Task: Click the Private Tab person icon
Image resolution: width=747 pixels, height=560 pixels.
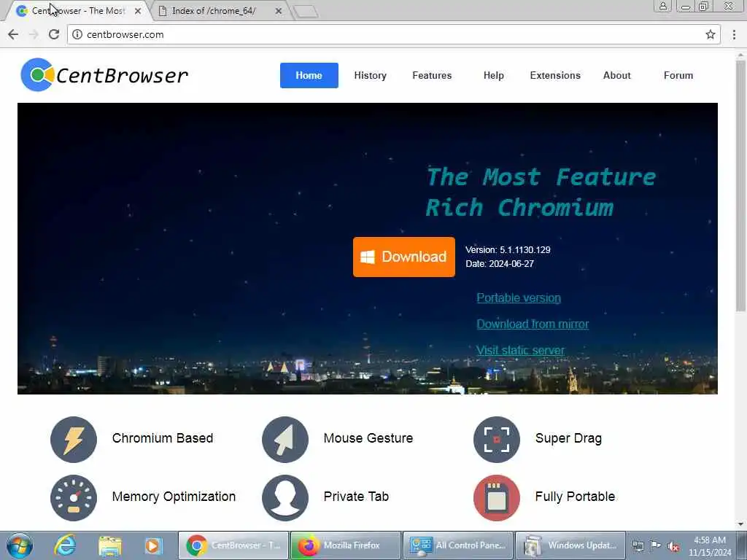Action: point(285,497)
